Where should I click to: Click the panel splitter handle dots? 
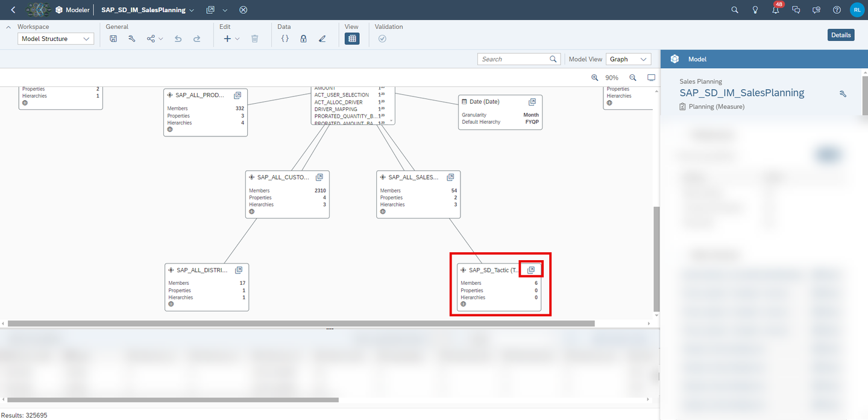pyautogui.click(x=330, y=329)
